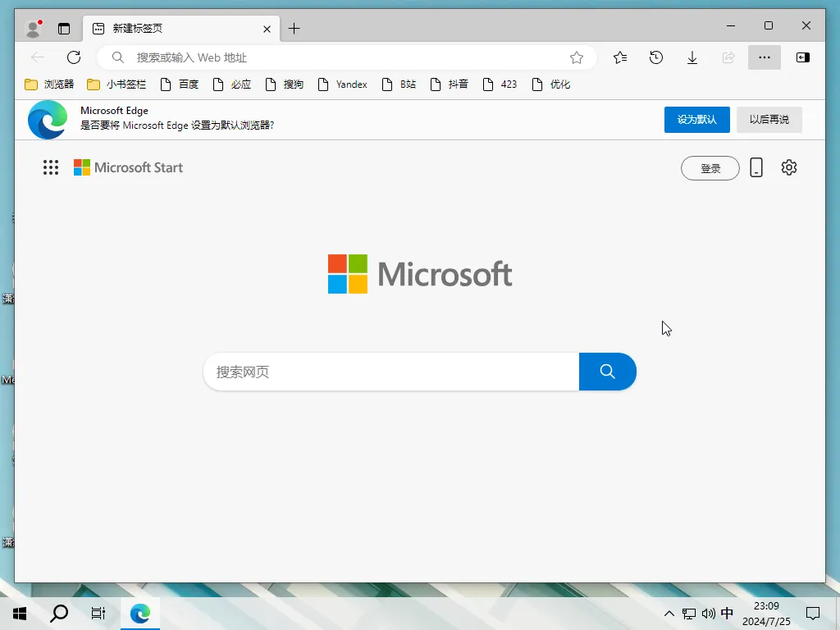This screenshot has width=840, height=630.
Task: Open the favorites hub icon
Action: pos(619,57)
